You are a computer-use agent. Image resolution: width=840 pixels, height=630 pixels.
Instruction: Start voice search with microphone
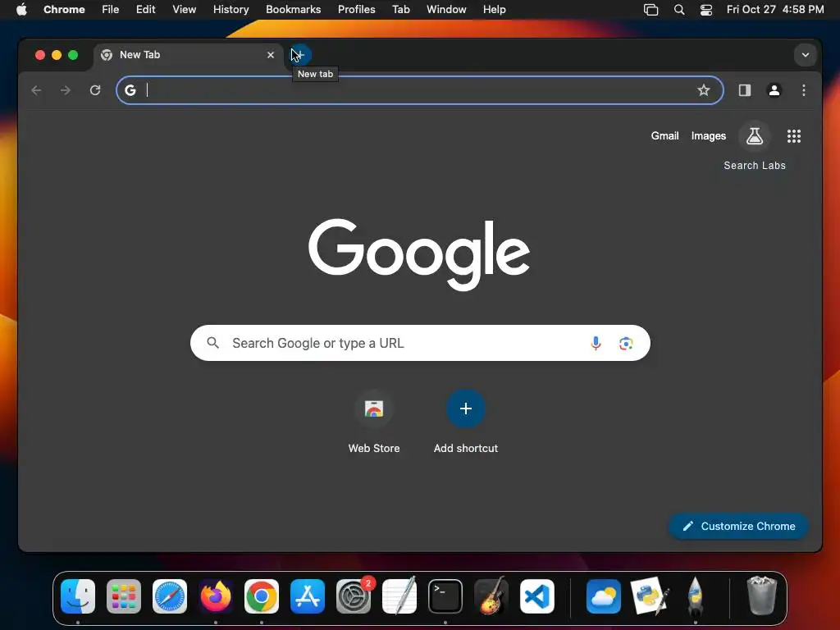point(596,343)
